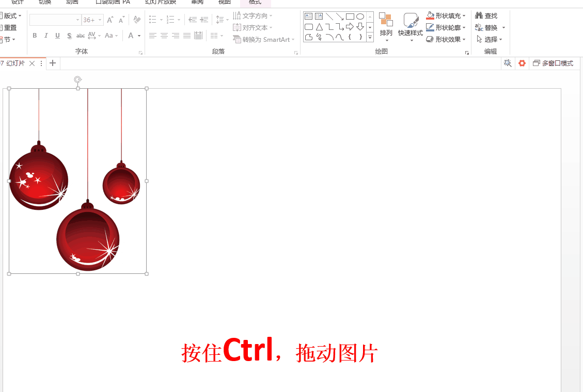This screenshot has height=392, width=583.
Task: Align text right
Action: [x=176, y=36]
